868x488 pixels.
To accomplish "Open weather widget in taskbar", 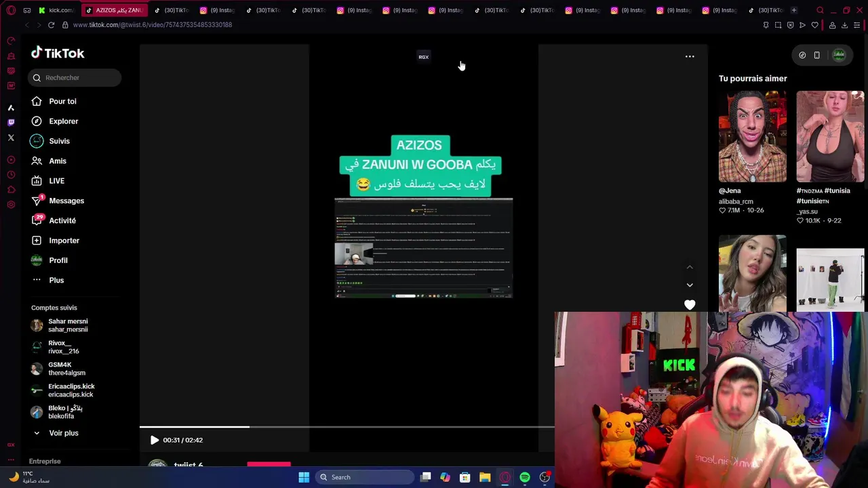I will pos(28,477).
